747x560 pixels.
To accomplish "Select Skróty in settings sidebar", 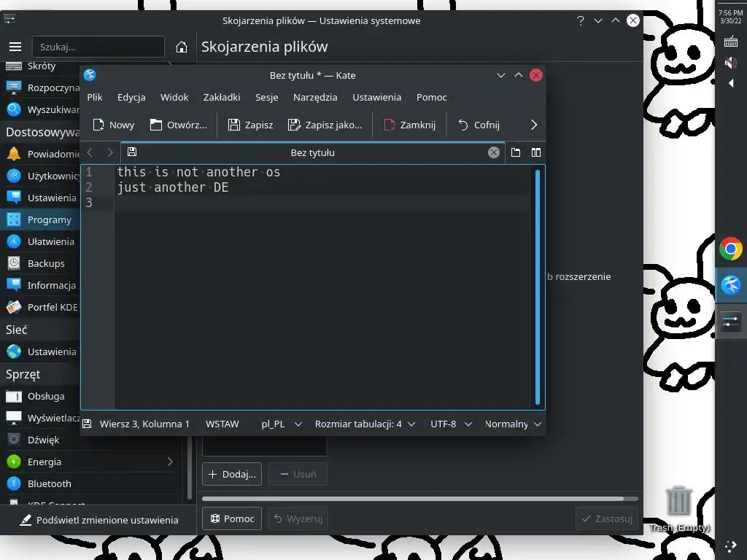I will (42, 66).
